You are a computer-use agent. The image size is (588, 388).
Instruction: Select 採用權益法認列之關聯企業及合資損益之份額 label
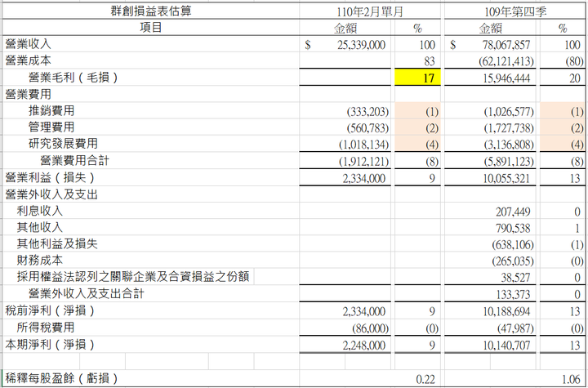(133, 277)
